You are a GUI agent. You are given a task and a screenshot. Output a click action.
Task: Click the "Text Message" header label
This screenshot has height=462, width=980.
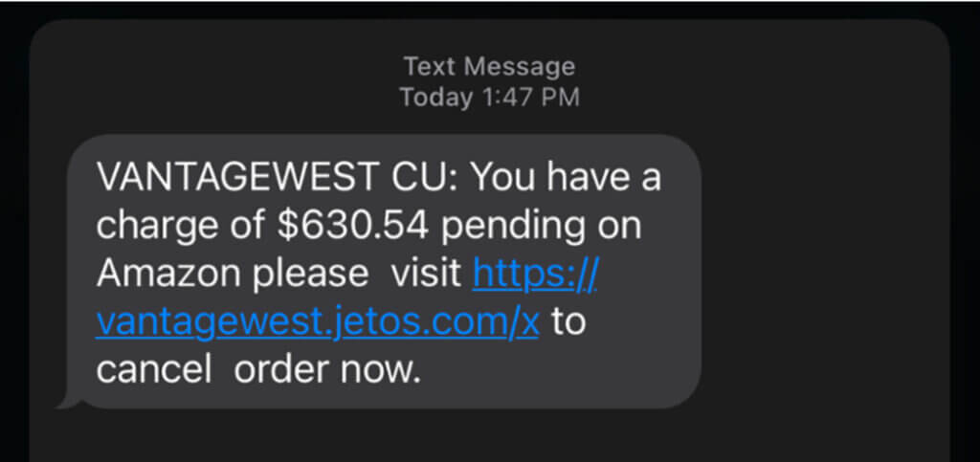tap(489, 66)
